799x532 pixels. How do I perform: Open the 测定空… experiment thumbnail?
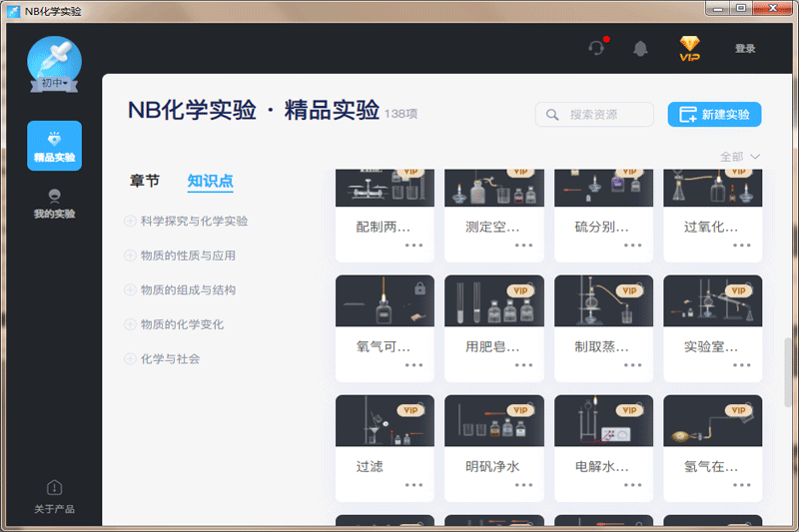tap(494, 188)
